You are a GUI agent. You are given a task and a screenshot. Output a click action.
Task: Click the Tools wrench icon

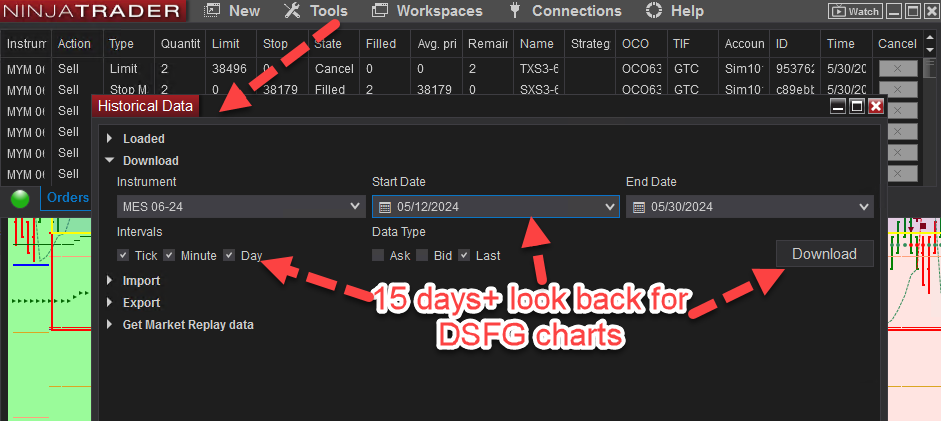point(292,11)
